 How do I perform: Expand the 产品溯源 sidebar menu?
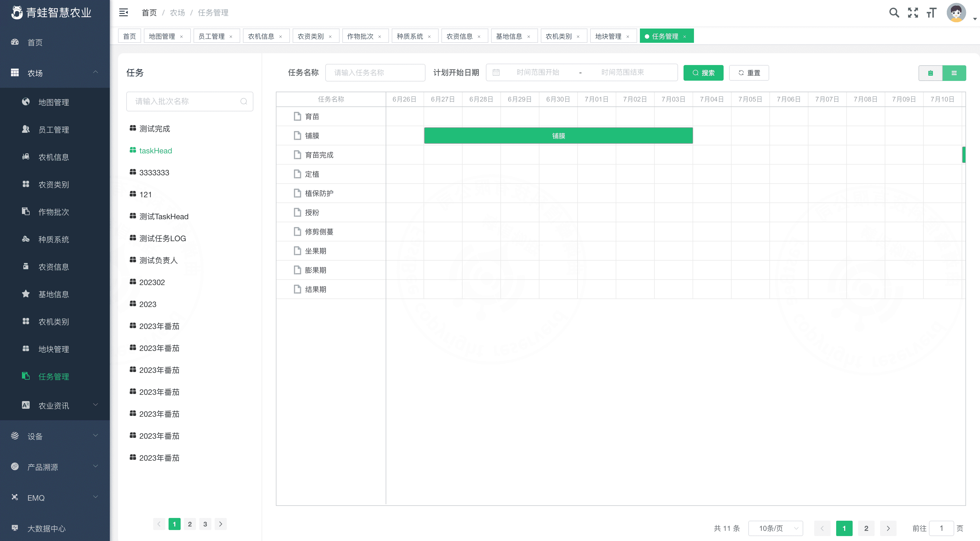(x=96, y=466)
